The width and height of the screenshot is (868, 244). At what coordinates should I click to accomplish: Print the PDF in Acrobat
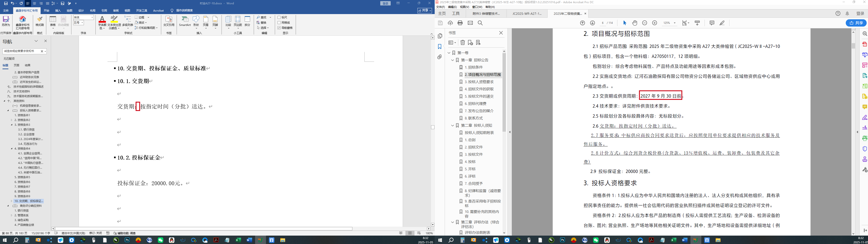pyautogui.click(x=460, y=23)
